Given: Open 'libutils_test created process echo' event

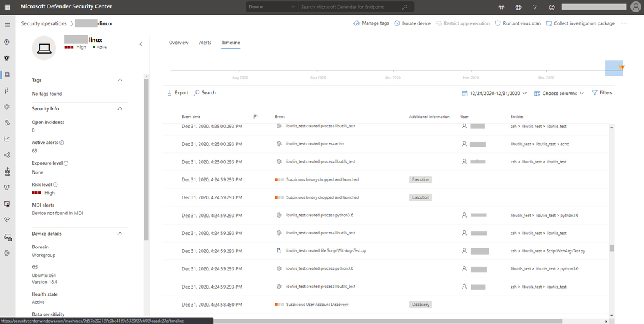Looking at the screenshot, I should [x=315, y=144].
